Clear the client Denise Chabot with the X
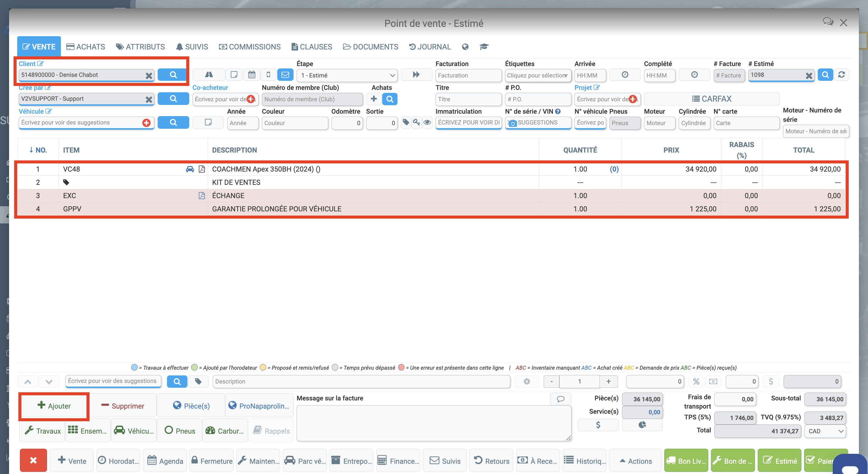Screen dimensions: 868x474 [149, 75]
